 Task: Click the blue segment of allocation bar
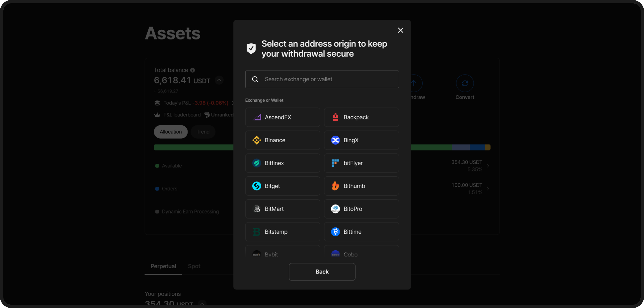[477, 148]
